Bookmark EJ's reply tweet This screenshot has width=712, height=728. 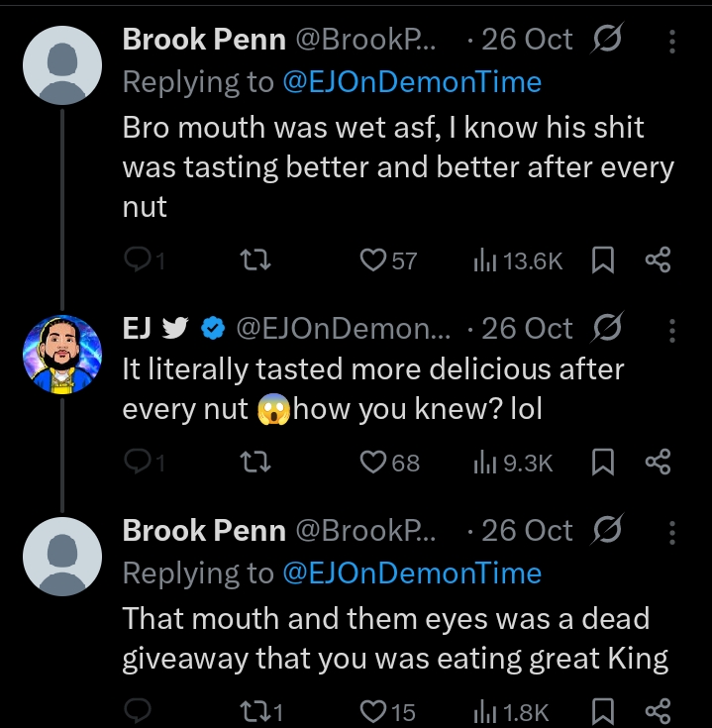pos(602,463)
